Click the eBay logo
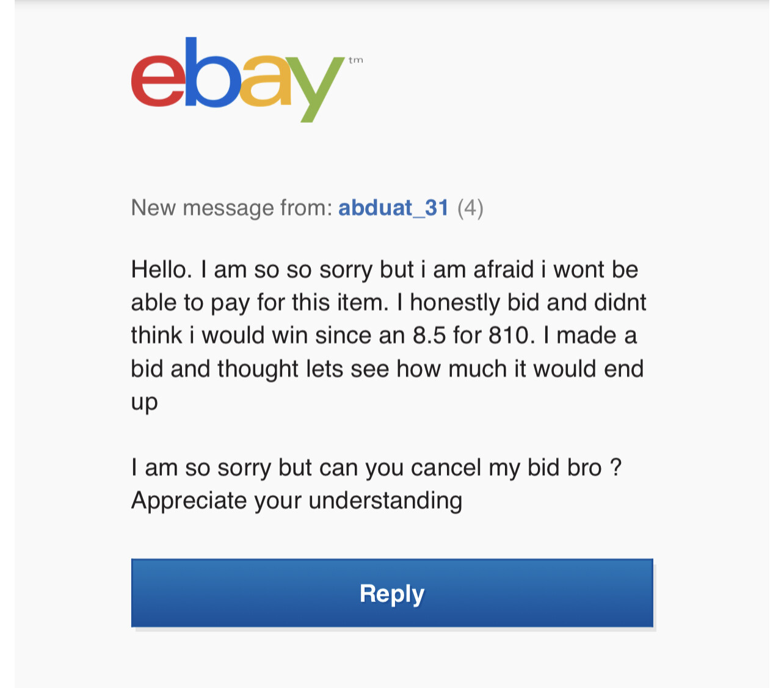The width and height of the screenshot is (784, 688). 247,79
